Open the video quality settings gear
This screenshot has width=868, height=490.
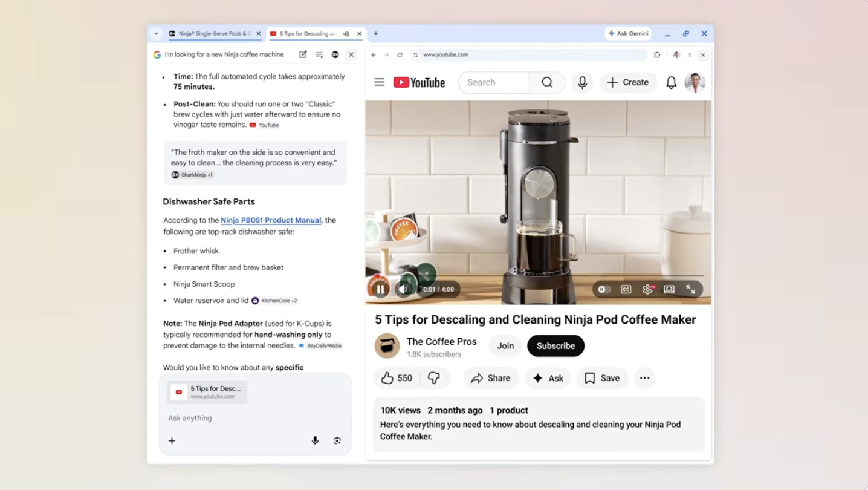pyautogui.click(x=647, y=289)
